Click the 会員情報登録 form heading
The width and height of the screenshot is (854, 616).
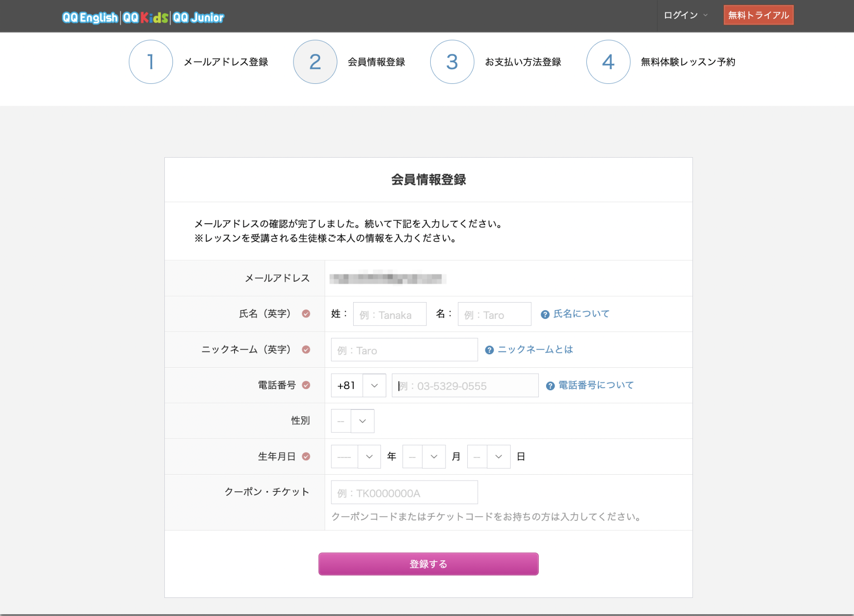click(x=428, y=180)
